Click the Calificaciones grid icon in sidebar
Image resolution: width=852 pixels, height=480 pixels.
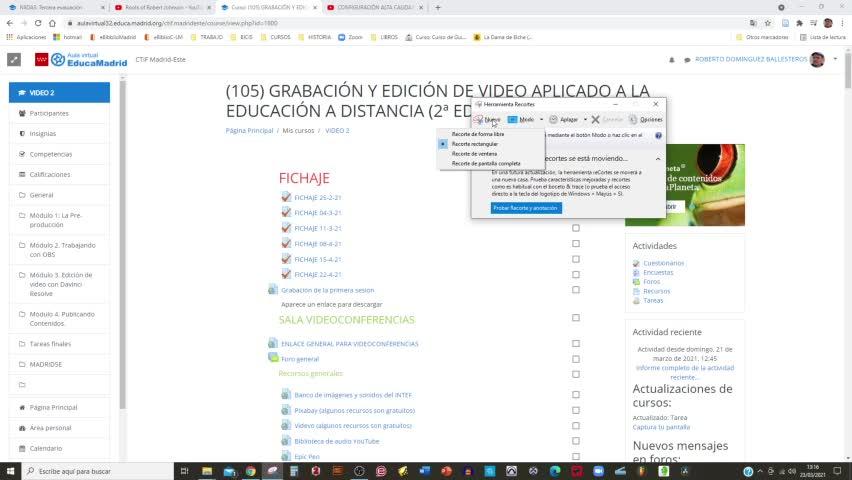coord(22,174)
